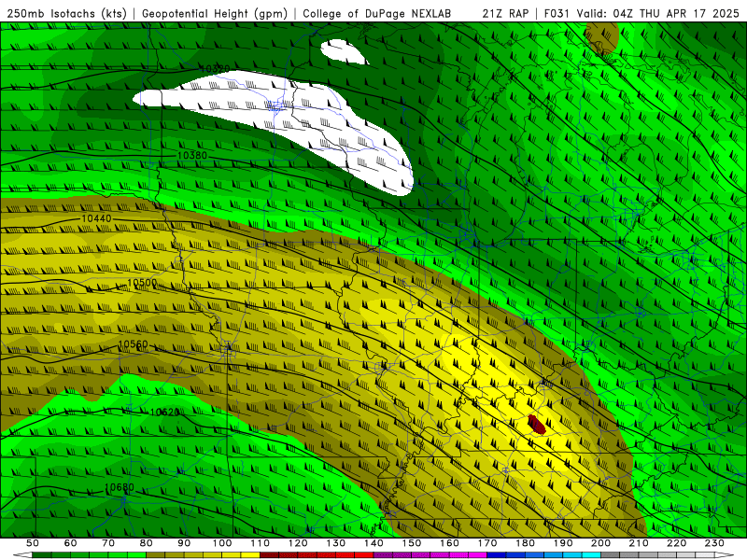Click the 110 value on the color scale

(261, 543)
